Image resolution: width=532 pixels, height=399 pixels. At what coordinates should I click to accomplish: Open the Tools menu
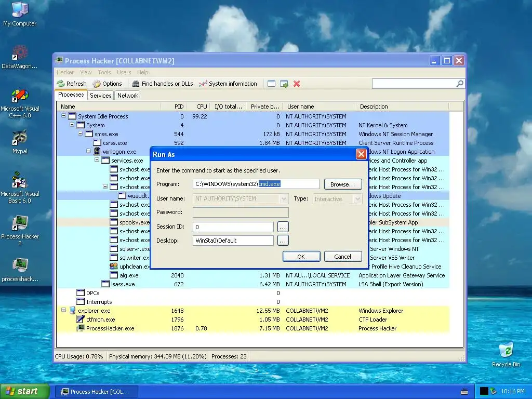coord(104,72)
